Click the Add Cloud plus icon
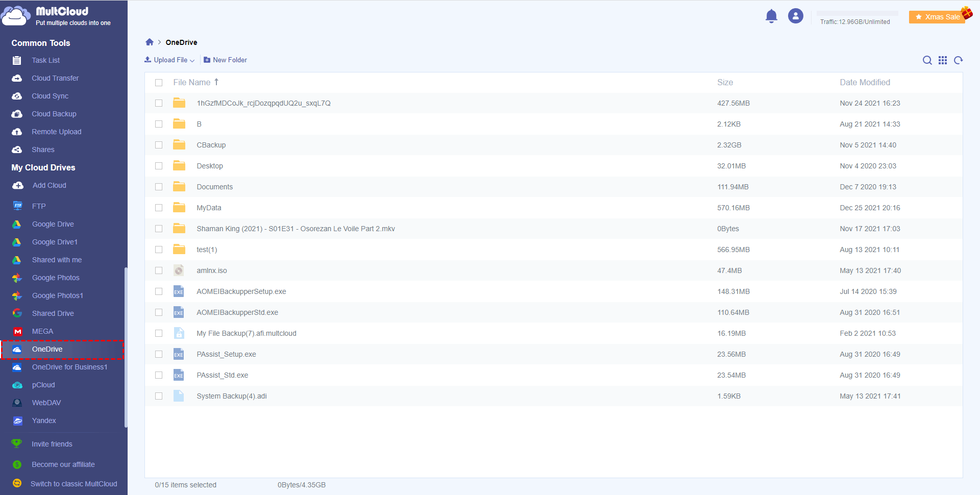980x495 pixels. (18, 185)
